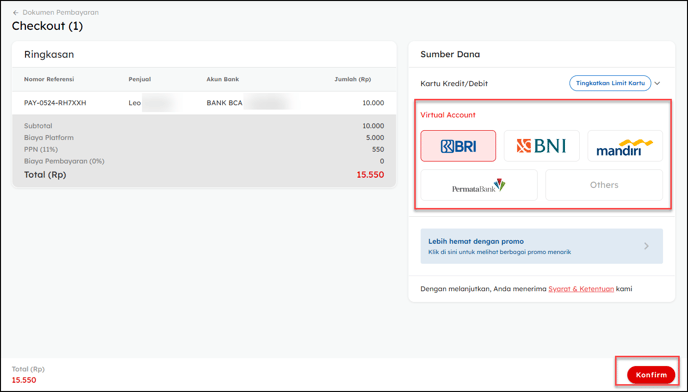Select the BRI virtual account logo
Screen dimensions: 688x392
pyautogui.click(x=458, y=146)
